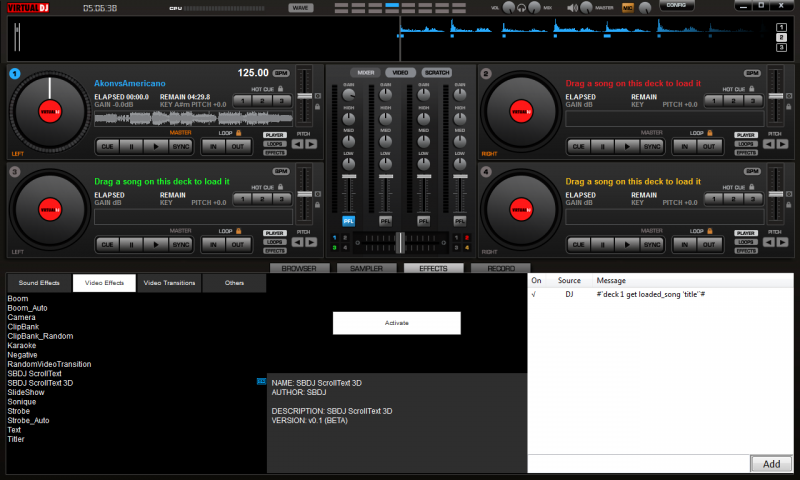Open the BROWSER tab
This screenshot has width=800, height=480.
(x=299, y=268)
